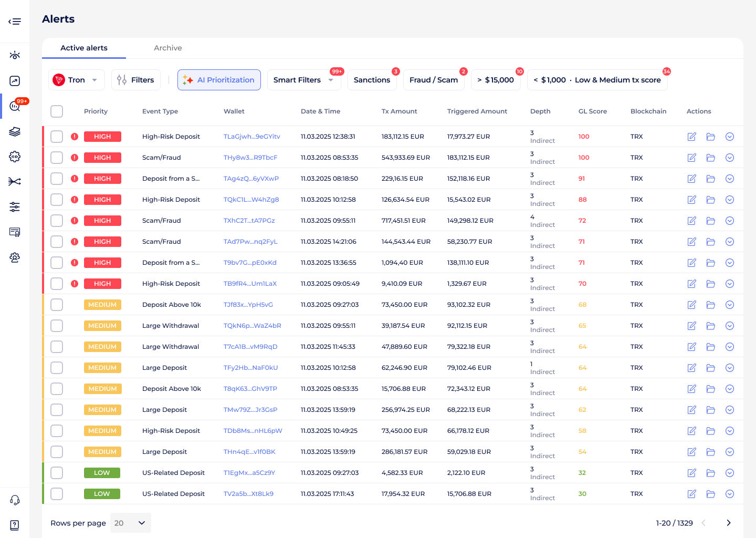Select the transaction flow icon in sidebar
Viewport: 756px width, 538px height.
pos(14,181)
